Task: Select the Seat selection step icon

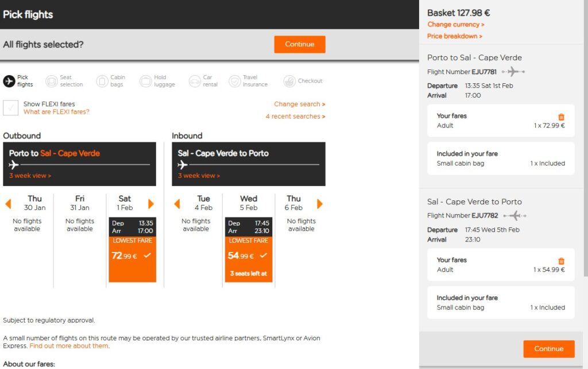Action: (51, 81)
